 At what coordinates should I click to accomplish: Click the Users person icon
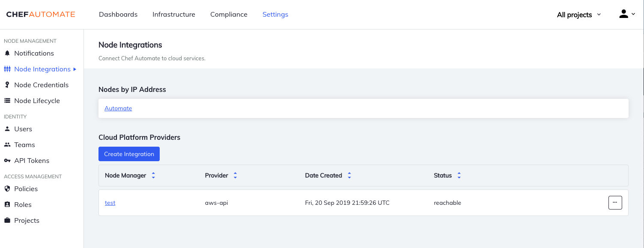coord(7,129)
